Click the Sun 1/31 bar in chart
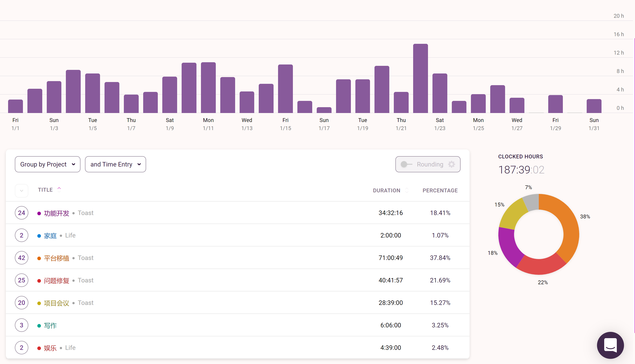Screen dimensions: 635x364 (x=594, y=106)
